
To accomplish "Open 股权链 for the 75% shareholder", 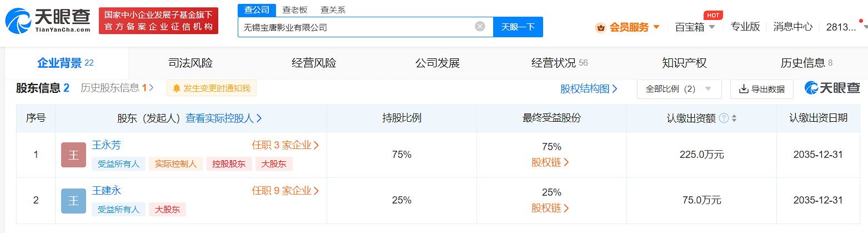I will point(550,162).
